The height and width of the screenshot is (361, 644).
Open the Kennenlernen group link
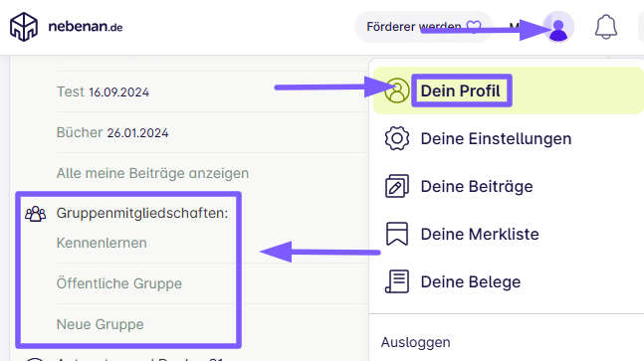click(102, 243)
